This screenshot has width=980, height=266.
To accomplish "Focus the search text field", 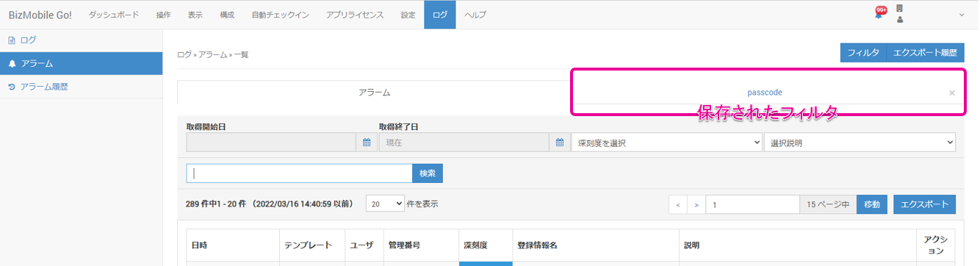I will pos(299,173).
